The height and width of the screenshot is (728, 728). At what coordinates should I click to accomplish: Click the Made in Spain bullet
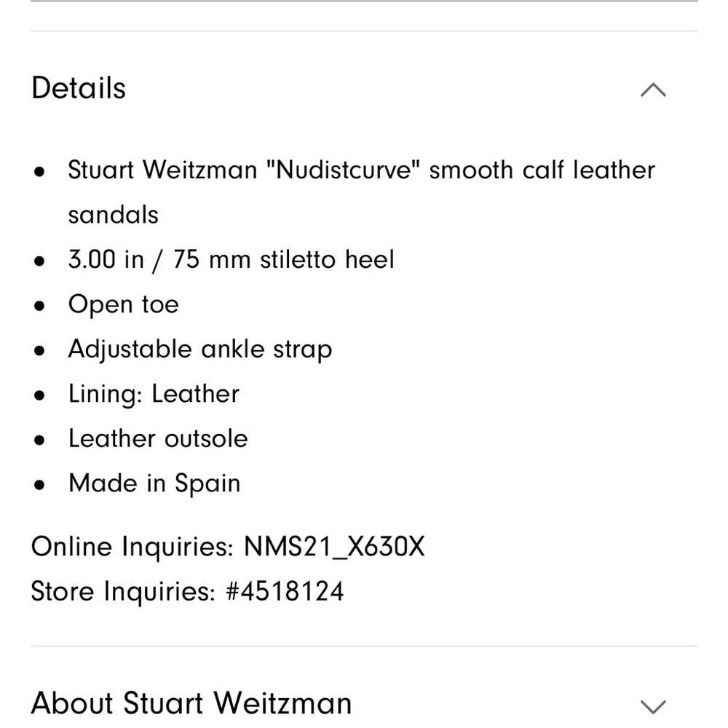(154, 483)
